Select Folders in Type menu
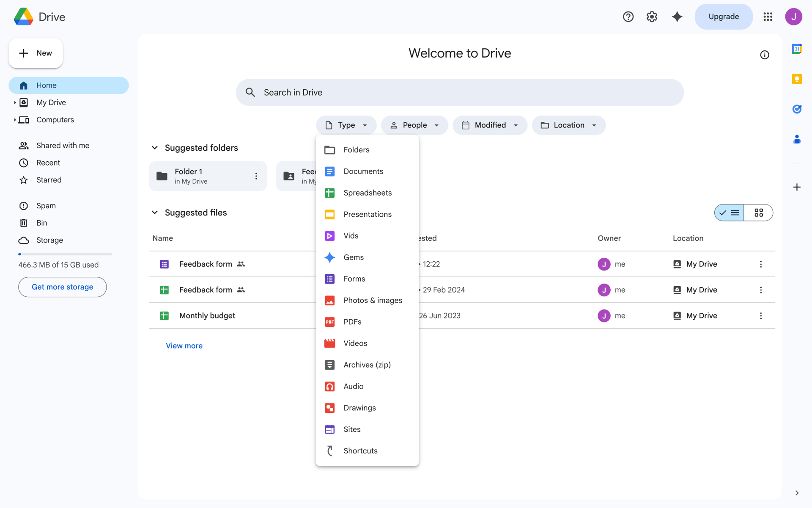Viewport: 812px width, 508px height. click(367, 150)
